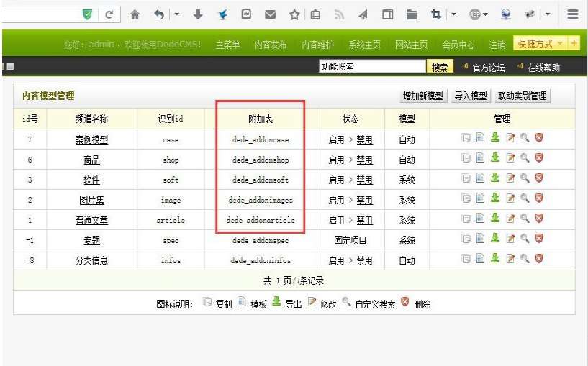The width and height of the screenshot is (588, 366).
Task: Disable the 软件 channel via 禁用
Action: (x=364, y=180)
